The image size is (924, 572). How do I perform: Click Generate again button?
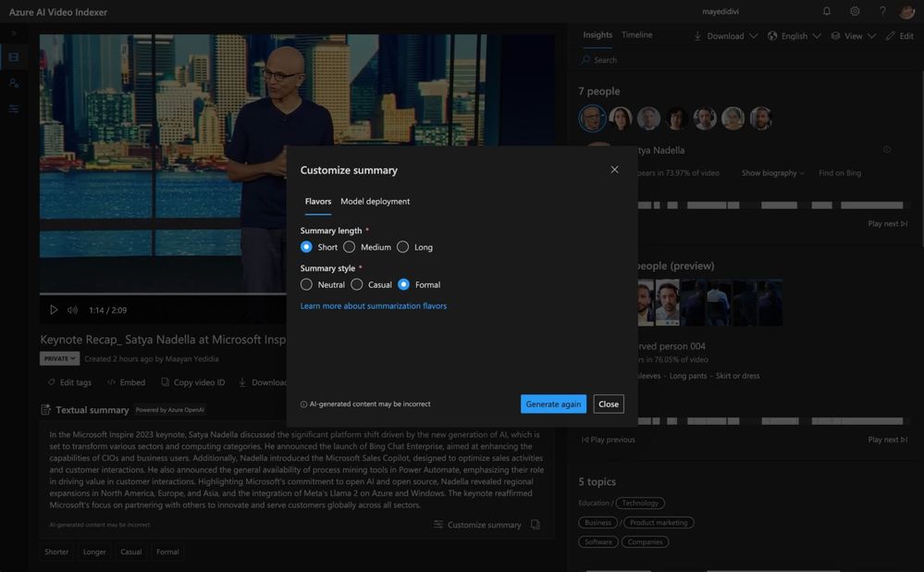(553, 404)
